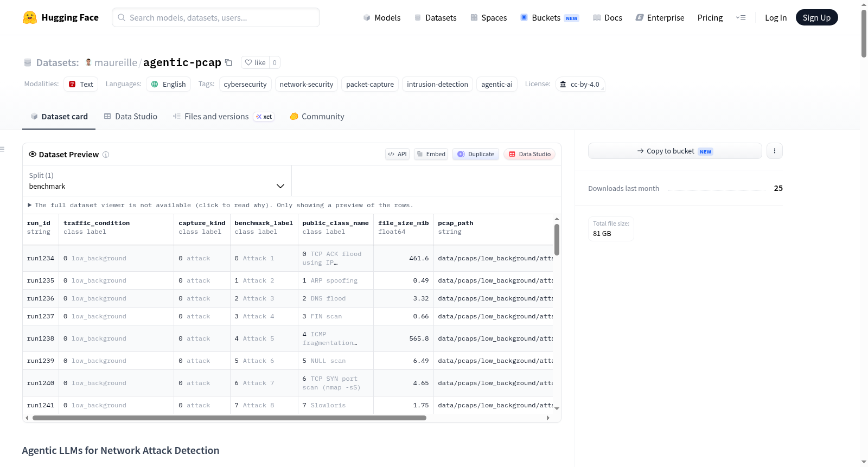Click the Text modality tag
The height and width of the screenshot is (467, 868).
pyautogui.click(x=81, y=84)
